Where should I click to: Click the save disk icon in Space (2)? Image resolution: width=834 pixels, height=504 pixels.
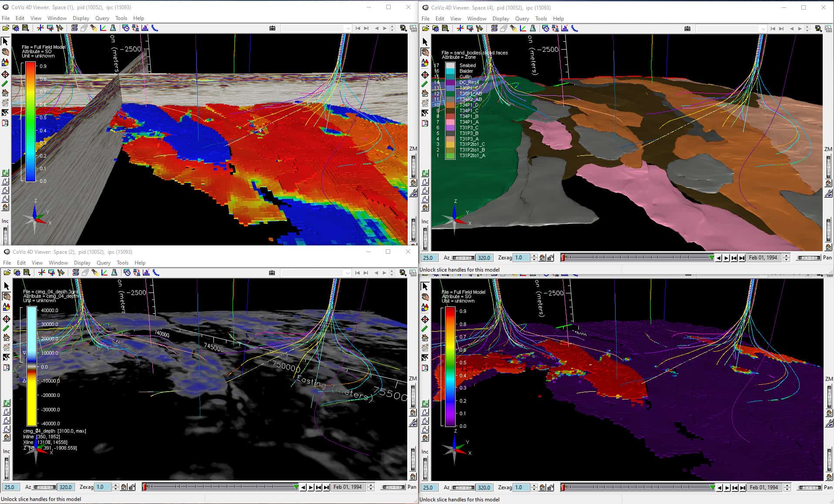27,272
